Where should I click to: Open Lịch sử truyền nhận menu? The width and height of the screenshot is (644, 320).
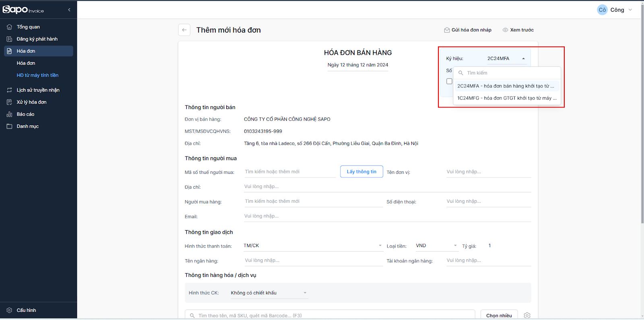39,90
